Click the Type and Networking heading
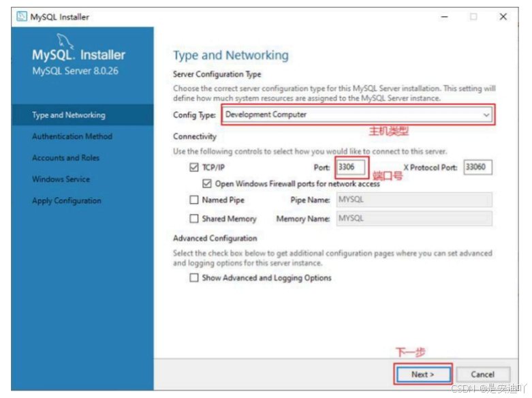The image size is (532, 398). click(231, 55)
